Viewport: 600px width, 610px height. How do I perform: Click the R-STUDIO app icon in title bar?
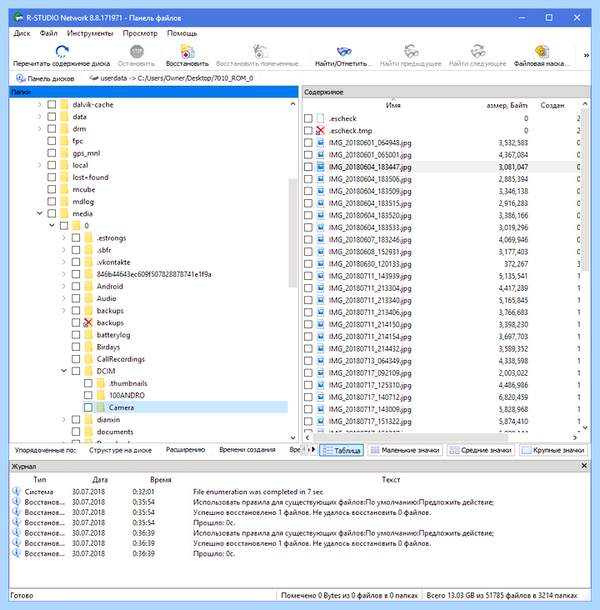(18, 18)
